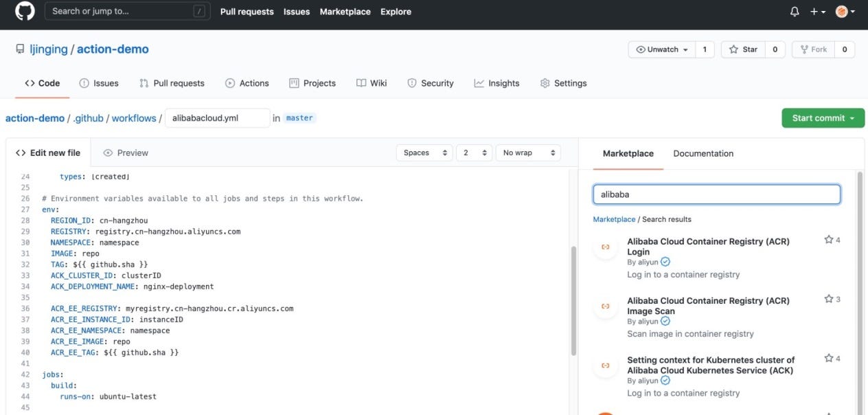Open the action-demo repository title link
Viewport: 868px width, 415px height.
pyautogui.click(x=113, y=49)
